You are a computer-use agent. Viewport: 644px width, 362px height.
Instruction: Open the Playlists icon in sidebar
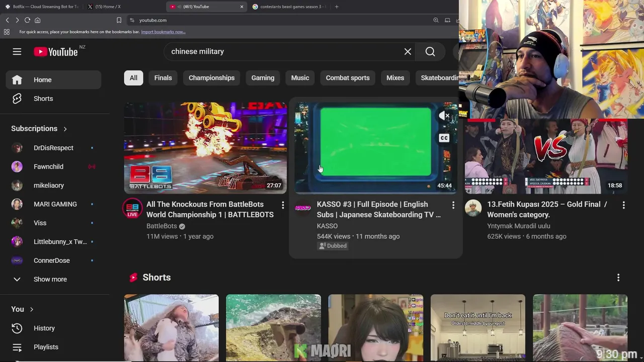[x=17, y=347]
